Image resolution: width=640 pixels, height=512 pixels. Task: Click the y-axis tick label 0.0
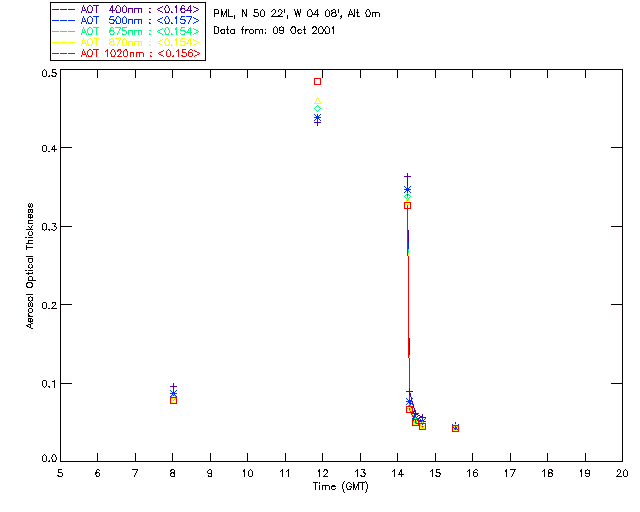49,459
